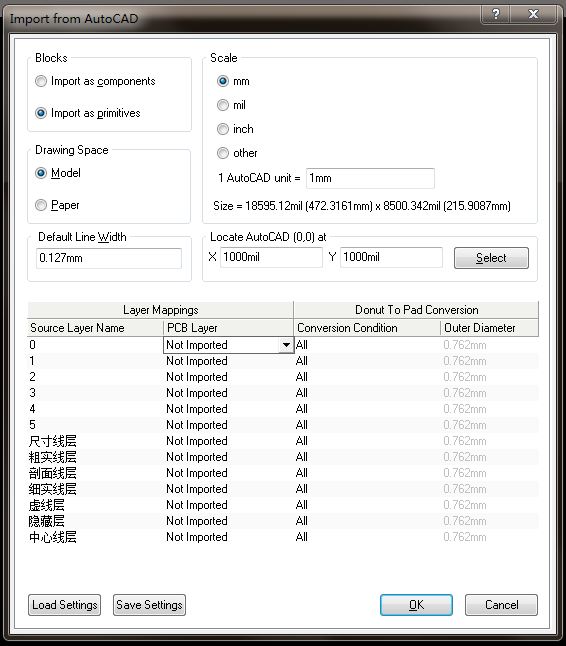This screenshot has width=566, height=646.
Task: Click the Layer Mappings group header
Action: (160, 310)
